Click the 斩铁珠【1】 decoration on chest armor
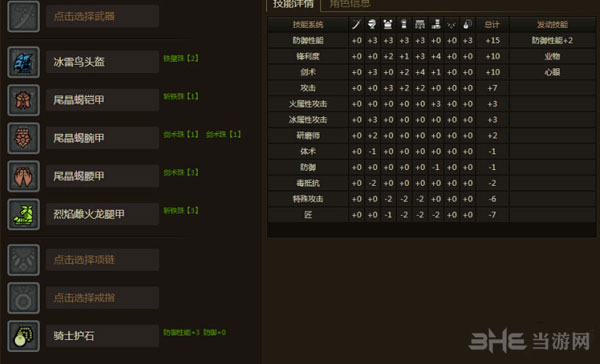 181,96
